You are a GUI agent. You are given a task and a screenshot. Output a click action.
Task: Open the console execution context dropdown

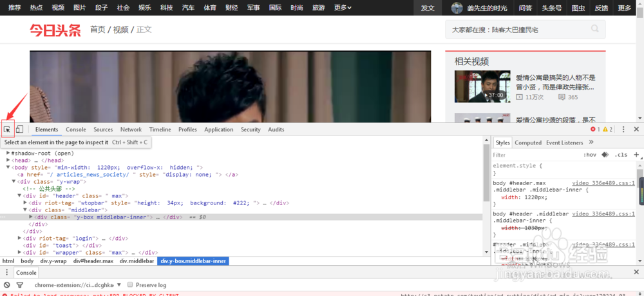[78, 285]
